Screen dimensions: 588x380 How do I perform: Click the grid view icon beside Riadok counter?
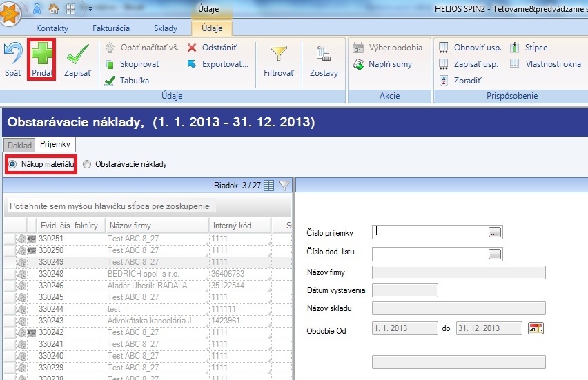[269, 185]
